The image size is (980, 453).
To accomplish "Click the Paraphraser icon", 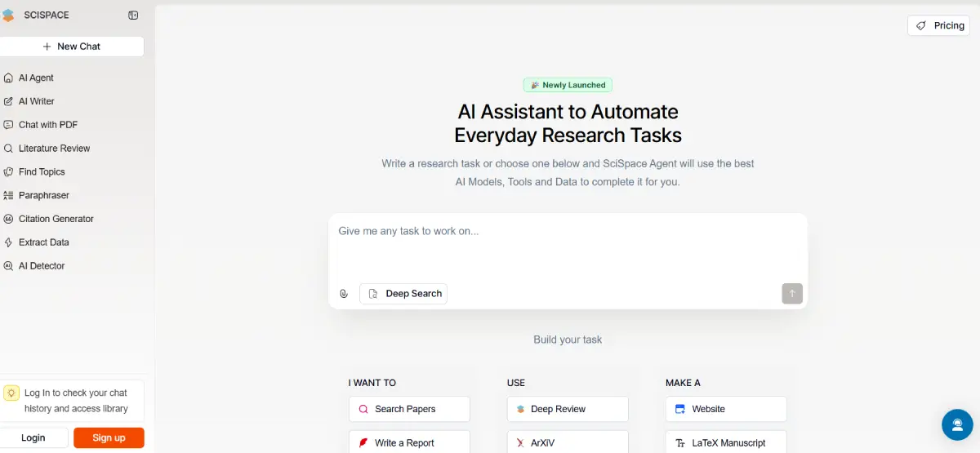I will pos(9,196).
